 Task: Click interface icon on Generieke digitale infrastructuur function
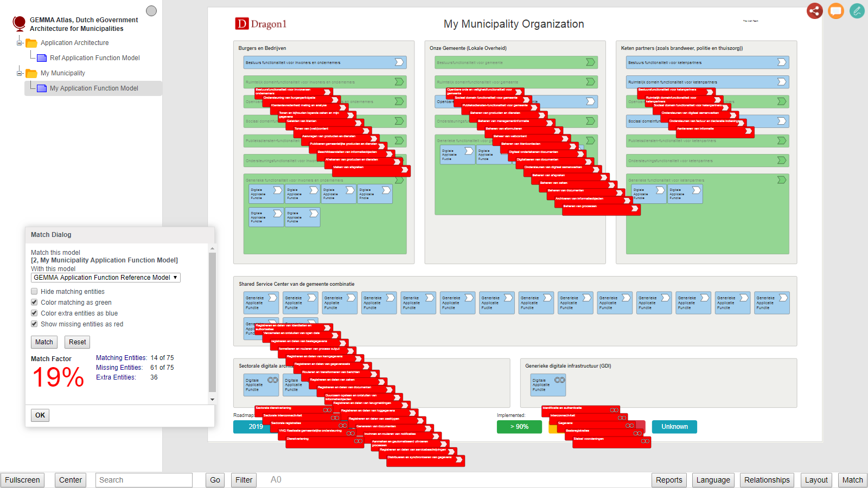(x=559, y=380)
